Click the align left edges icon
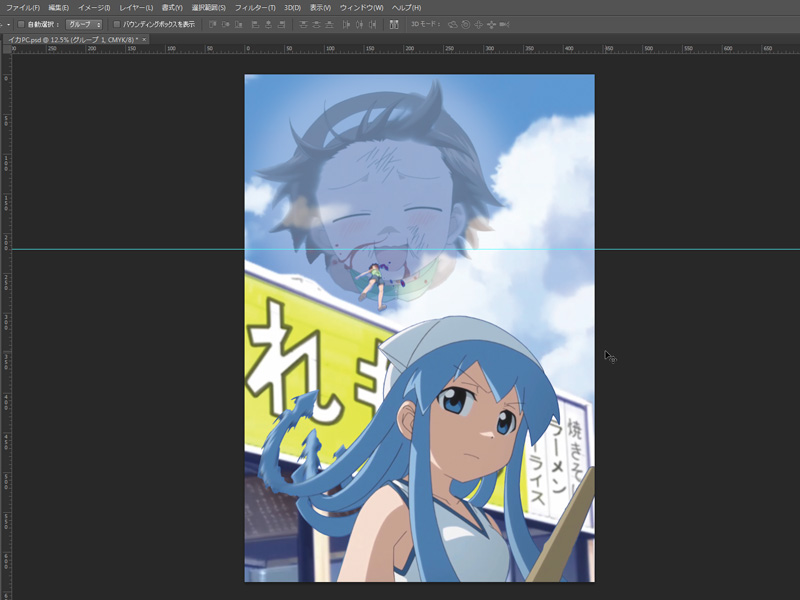The image size is (800, 600). pyautogui.click(x=255, y=24)
